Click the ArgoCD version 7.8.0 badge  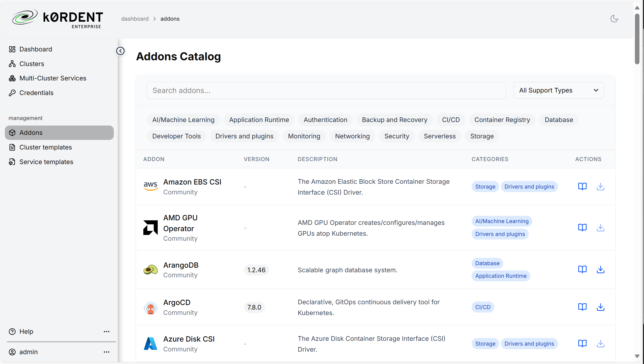254,307
